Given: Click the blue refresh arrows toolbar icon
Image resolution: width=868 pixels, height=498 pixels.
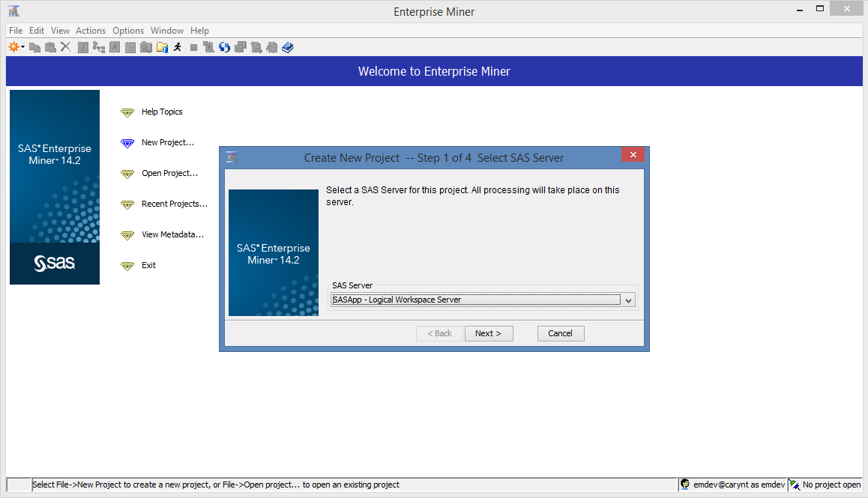Looking at the screenshot, I should (x=225, y=46).
